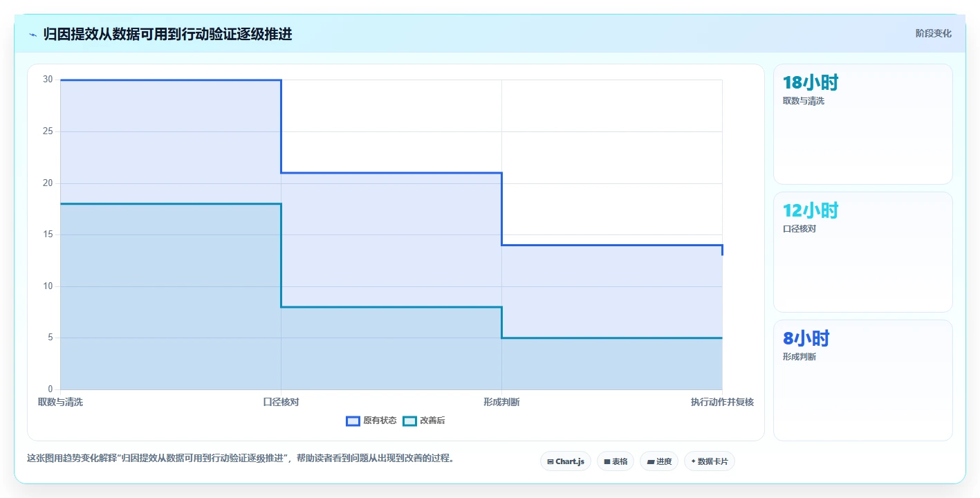The image size is (980, 498).
Task: Click the icon in the 表格 chip
Action: [x=607, y=461]
